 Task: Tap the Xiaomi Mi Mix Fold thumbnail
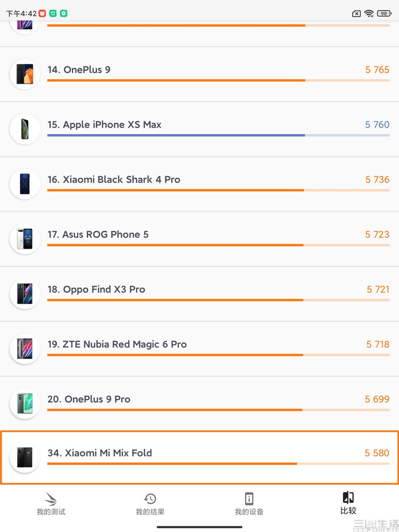coord(25,458)
